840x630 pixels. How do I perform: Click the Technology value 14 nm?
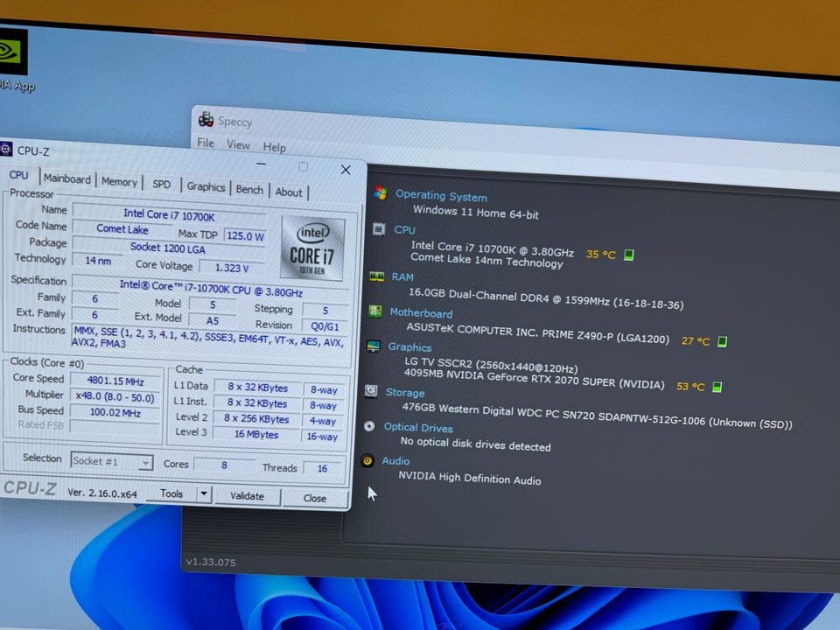[x=98, y=261]
